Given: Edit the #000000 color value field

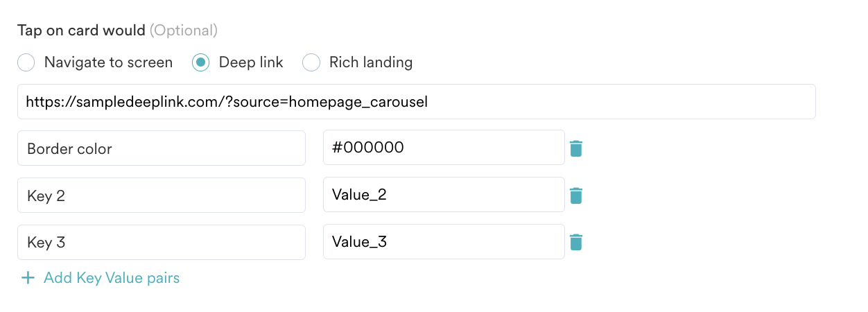Looking at the screenshot, I should click(x=444, y=148).
